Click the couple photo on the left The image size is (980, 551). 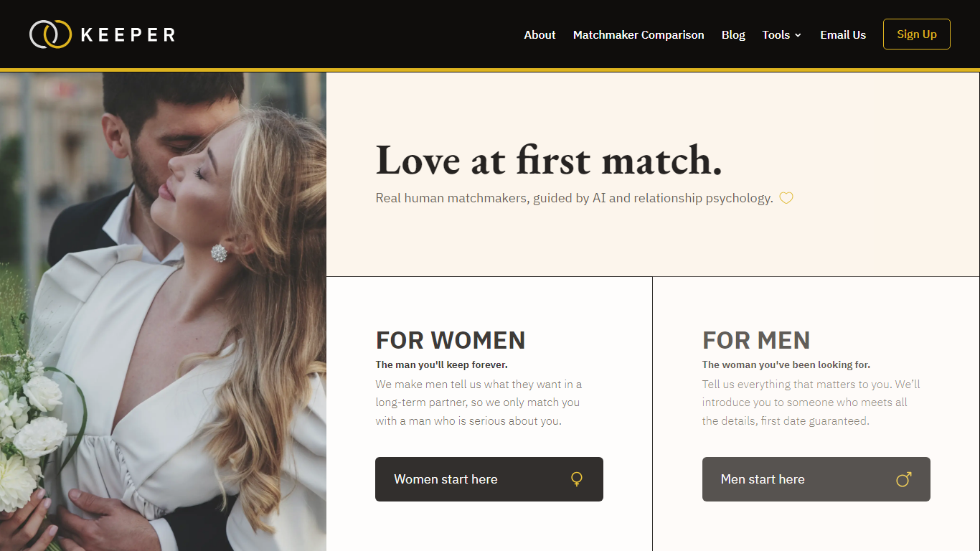coord(163,311)
